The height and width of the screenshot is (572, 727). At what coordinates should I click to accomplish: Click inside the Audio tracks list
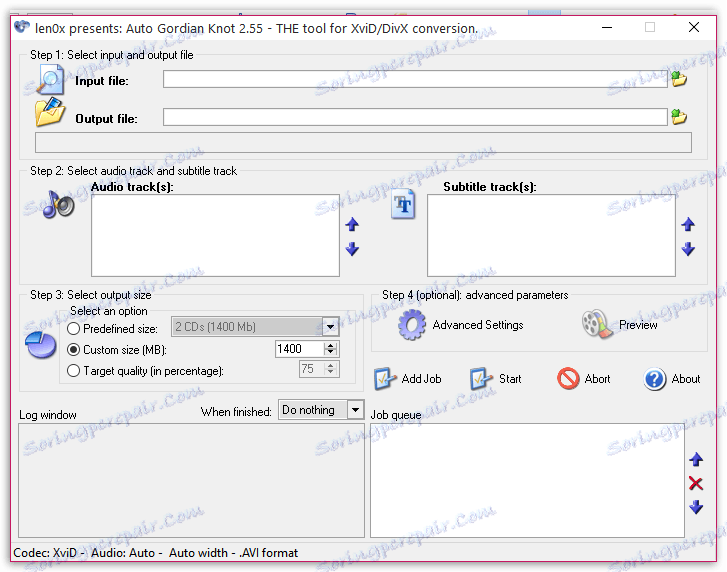coord(215,235)
